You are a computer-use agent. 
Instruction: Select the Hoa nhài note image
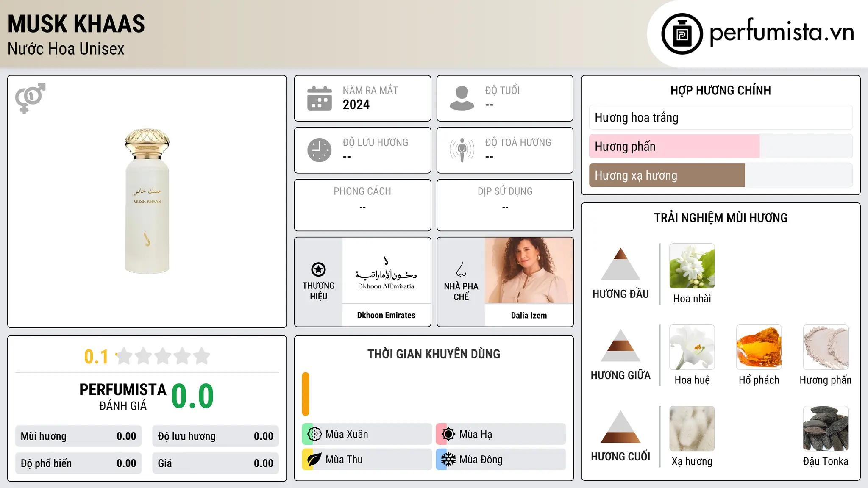tap(692, 266)
